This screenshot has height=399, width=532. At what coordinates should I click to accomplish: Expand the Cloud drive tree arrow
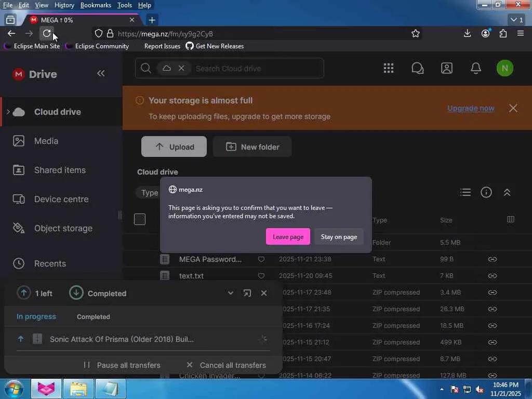tap(8, 112)
